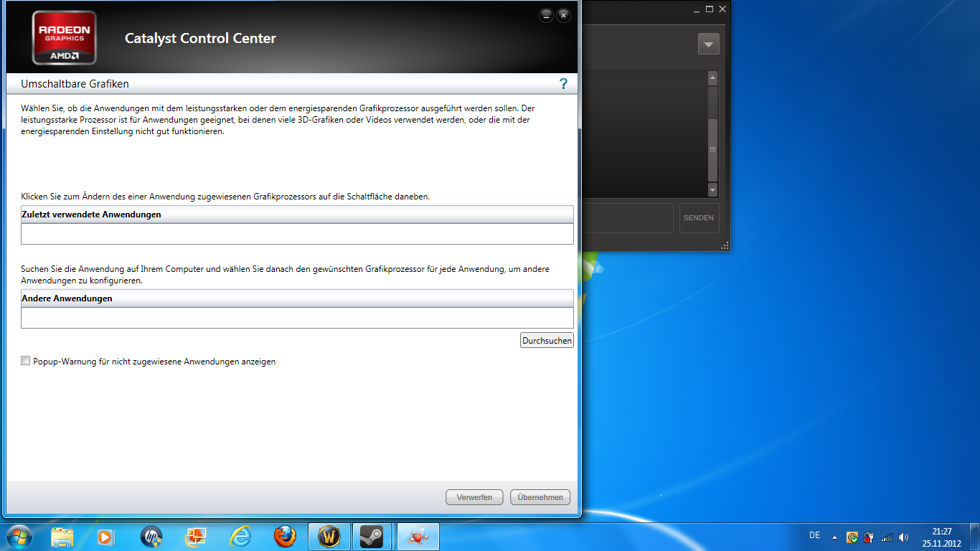980x551 pixels.
Task: Launch Firefox from the taskbar
Action: pos(285,537)
